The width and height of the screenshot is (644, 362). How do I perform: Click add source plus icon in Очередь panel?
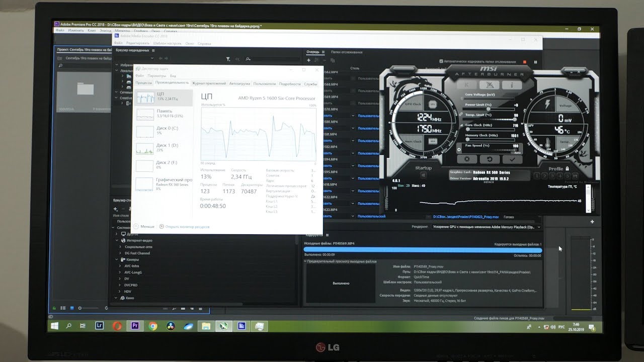[x=308, y=61]
